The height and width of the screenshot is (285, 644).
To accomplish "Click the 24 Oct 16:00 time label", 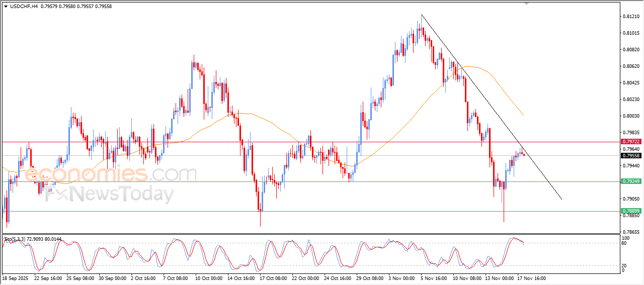I will (x=338, y=278).
